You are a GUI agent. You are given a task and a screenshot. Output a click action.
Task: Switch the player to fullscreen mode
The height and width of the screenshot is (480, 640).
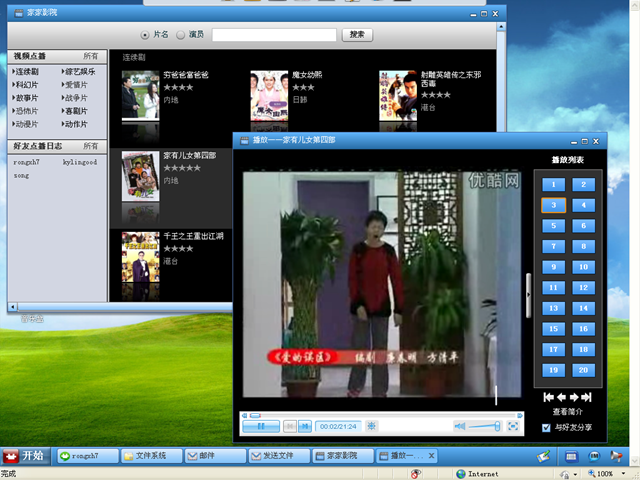point(513,427)
